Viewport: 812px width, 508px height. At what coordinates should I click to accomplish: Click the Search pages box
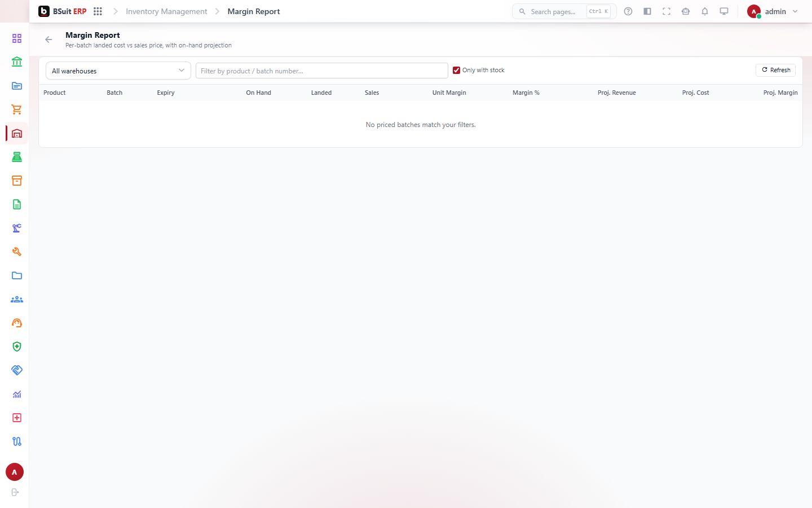tap(564, 11)
